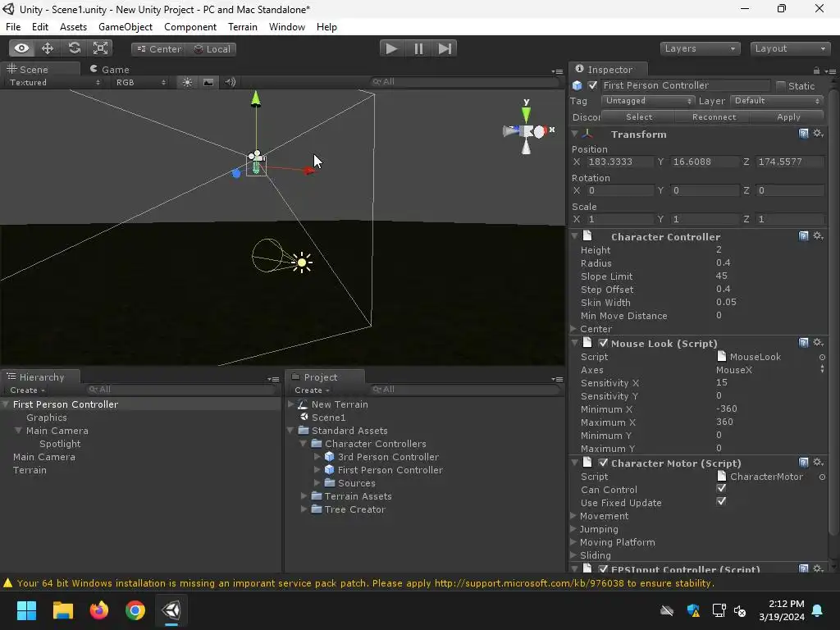This screenshot has height=630, width=840.
Task: Expand the Terrain Assets folder
Action: point(304,496)
